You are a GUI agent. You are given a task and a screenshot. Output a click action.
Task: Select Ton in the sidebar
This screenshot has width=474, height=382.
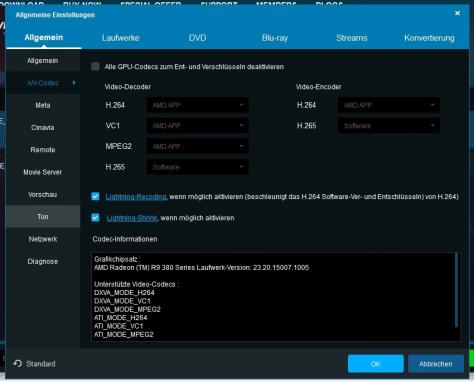tap(43, 217)
